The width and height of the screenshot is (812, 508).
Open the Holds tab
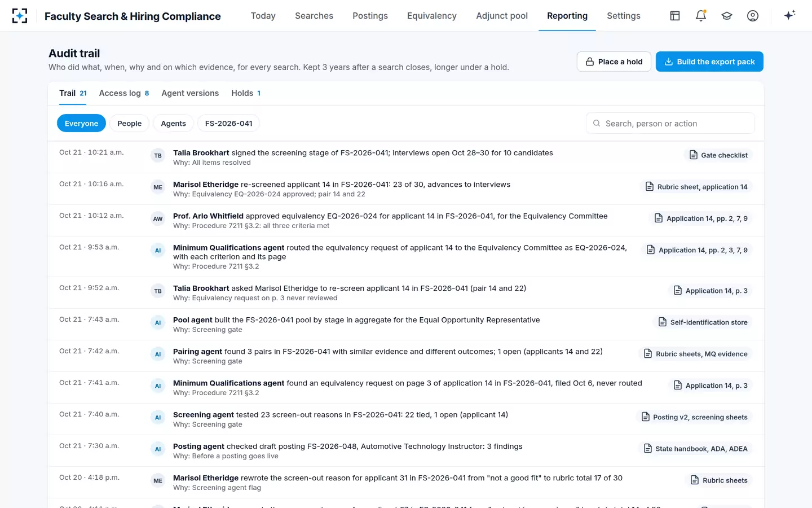click(246, 93)
